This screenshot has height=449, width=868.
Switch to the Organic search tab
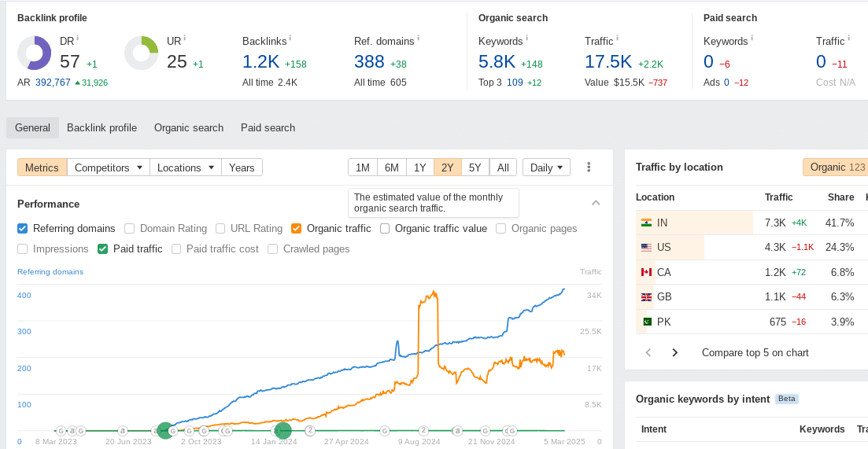tap(189, 127)
